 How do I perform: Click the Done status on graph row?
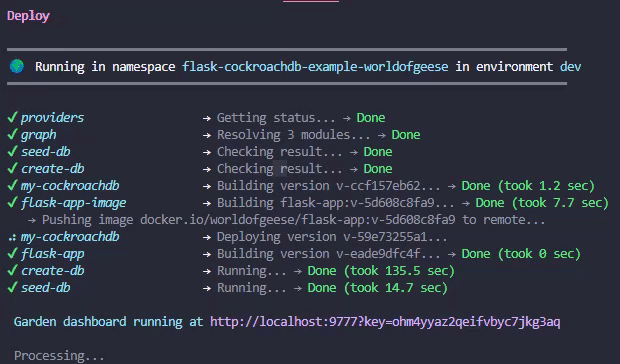pos(406,135)
